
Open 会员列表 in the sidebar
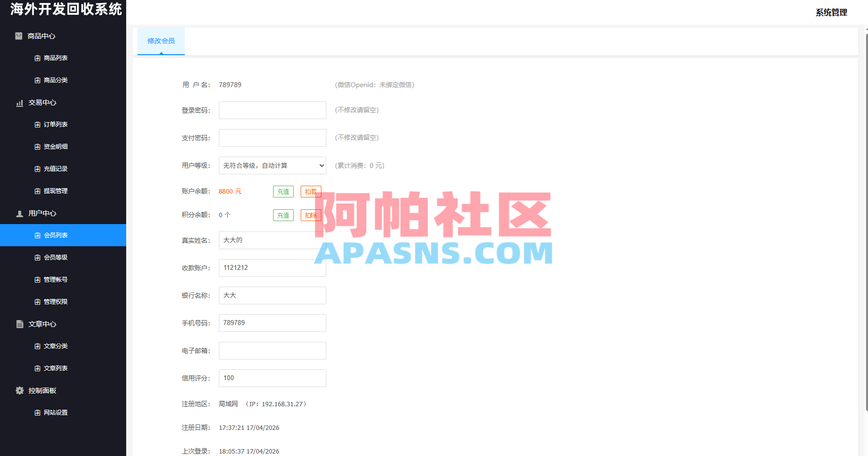coord(63,235)
